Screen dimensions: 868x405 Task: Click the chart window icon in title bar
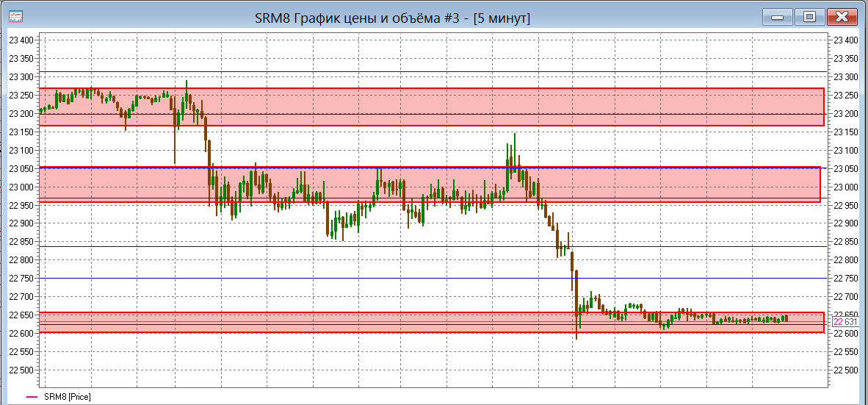coord(16,17)
